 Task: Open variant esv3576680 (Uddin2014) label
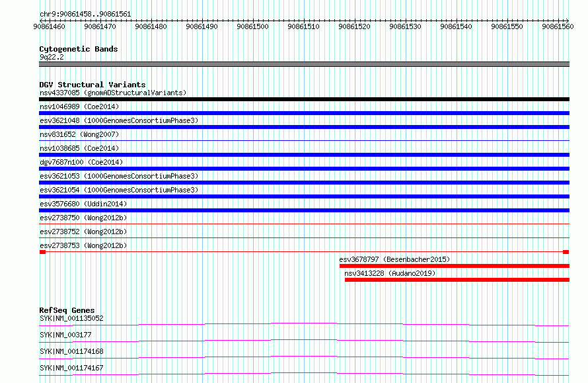pos(83,204)
